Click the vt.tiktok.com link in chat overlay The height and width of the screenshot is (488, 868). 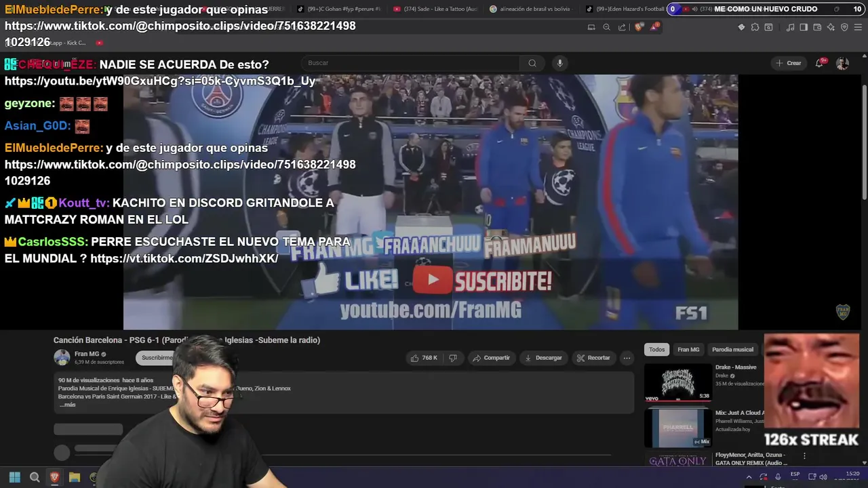(x=184, y=259)
